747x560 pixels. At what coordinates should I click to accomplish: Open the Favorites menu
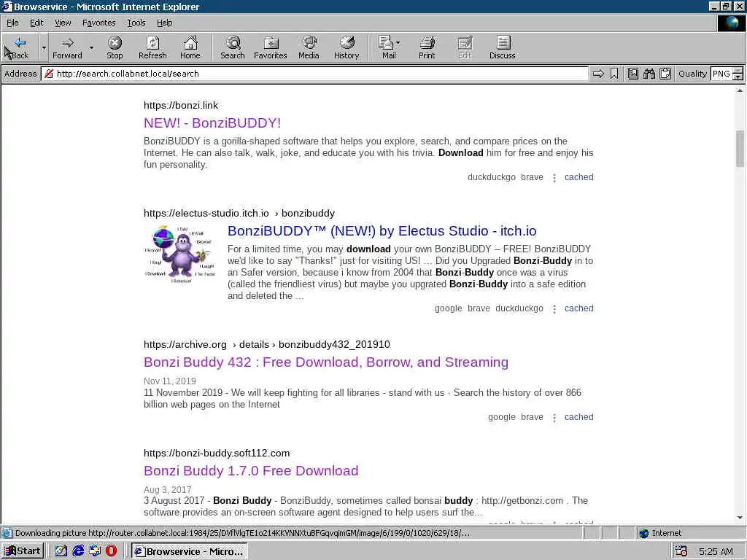pos(98,23)
